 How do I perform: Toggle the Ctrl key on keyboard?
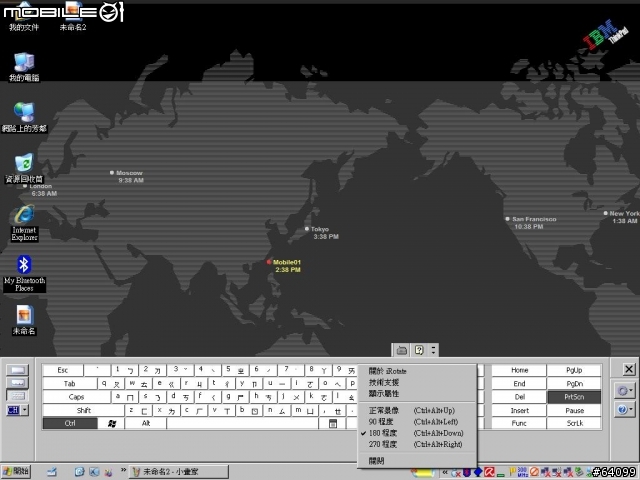click(x=70, y=423)
